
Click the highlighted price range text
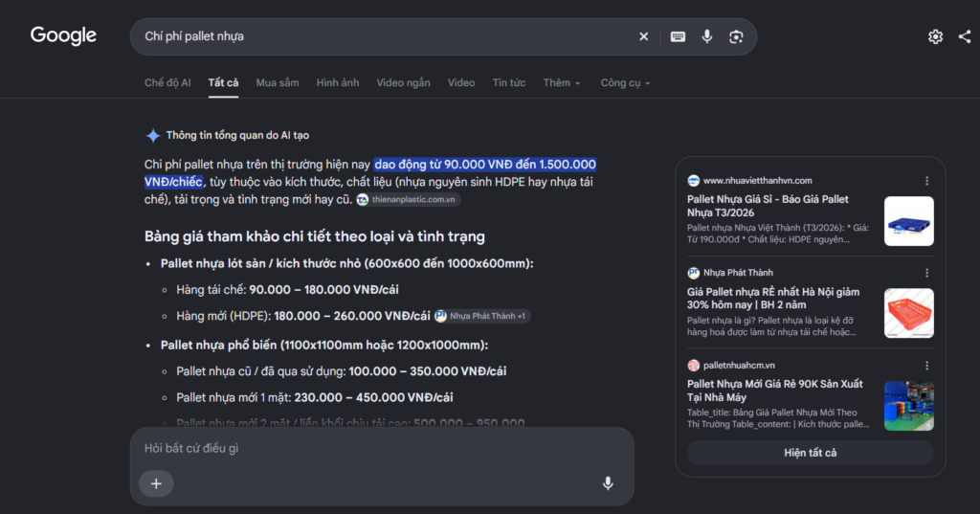(x=484, y=165)
